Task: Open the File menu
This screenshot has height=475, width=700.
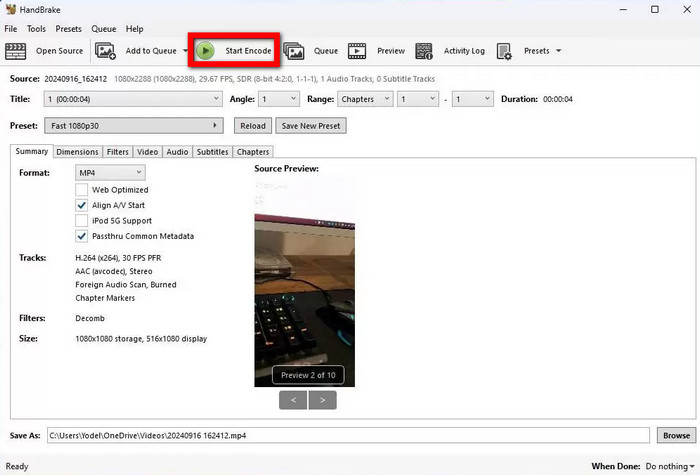Action: [11, 29]
